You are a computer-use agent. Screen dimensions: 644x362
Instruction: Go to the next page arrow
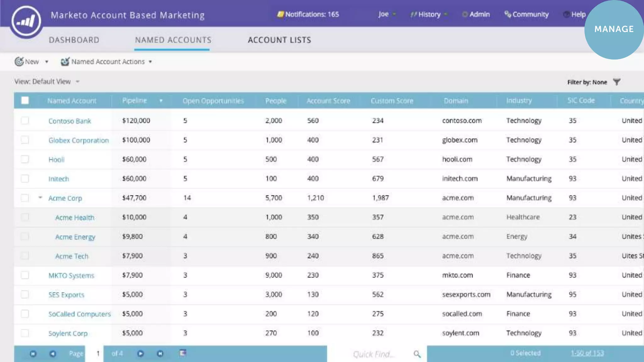click(x=141, y=354)
